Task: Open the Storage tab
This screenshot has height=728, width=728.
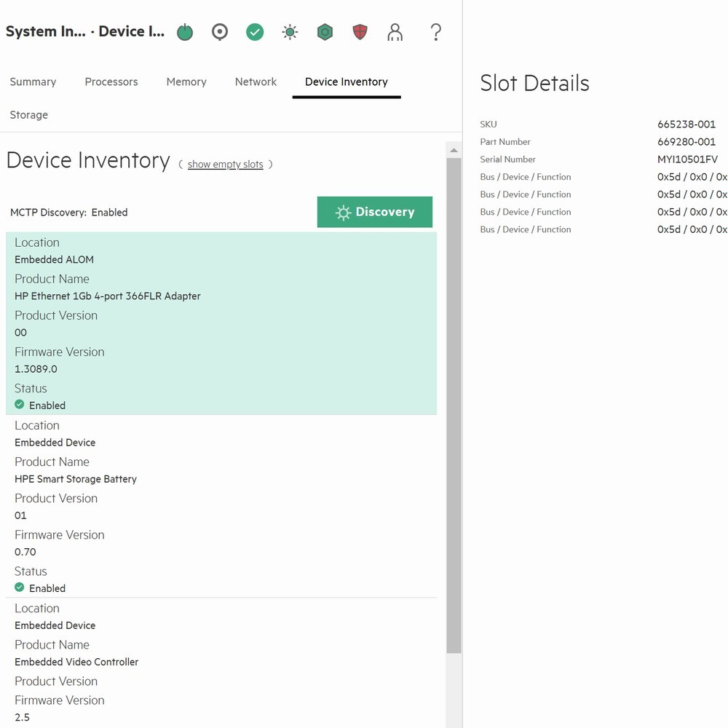Action: point(29,115)
